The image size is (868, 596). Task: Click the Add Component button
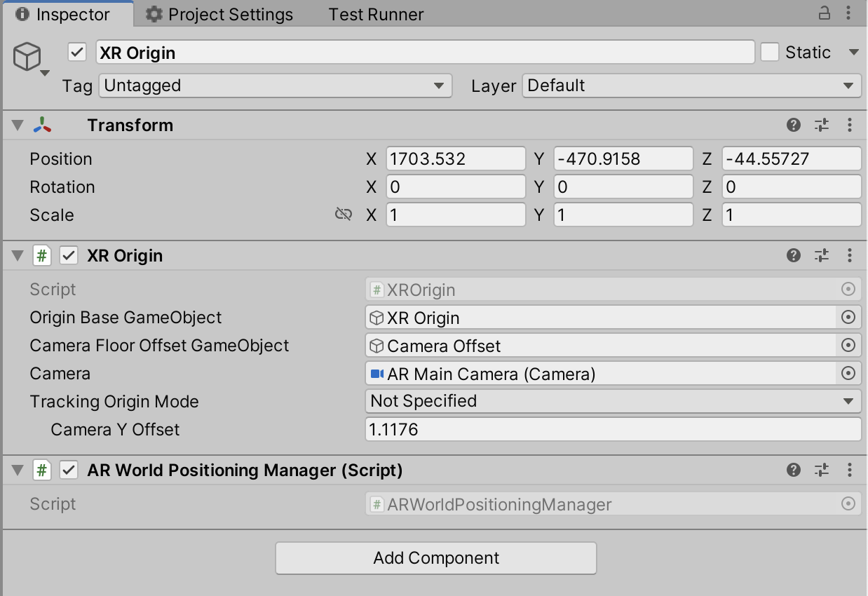coord(436,558)
